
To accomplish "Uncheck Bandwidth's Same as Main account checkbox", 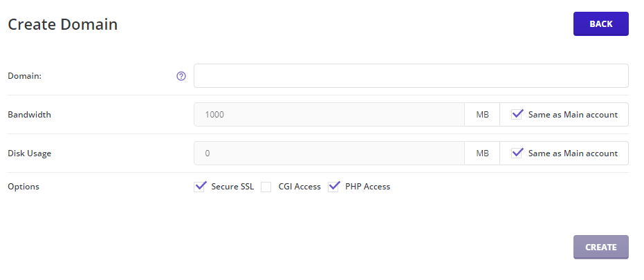I will [x=517, y=115].
